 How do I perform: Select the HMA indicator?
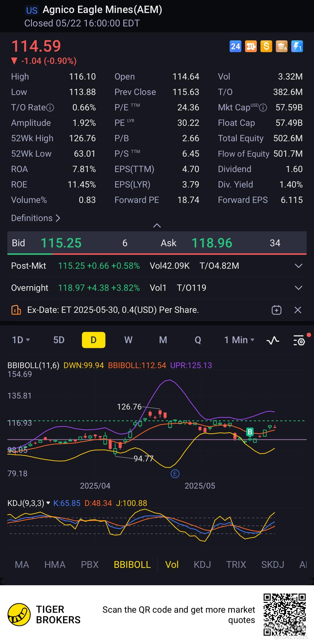click(x=55, y=565)
